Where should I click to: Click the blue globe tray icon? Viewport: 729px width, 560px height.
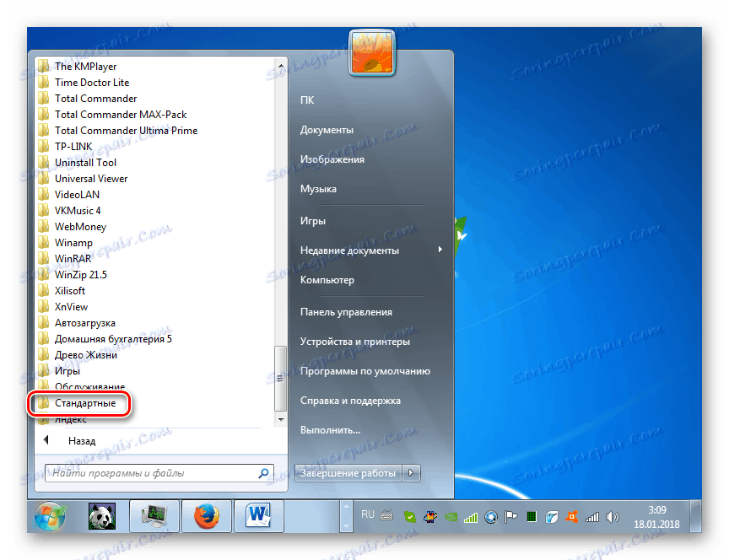pos(491,517)
